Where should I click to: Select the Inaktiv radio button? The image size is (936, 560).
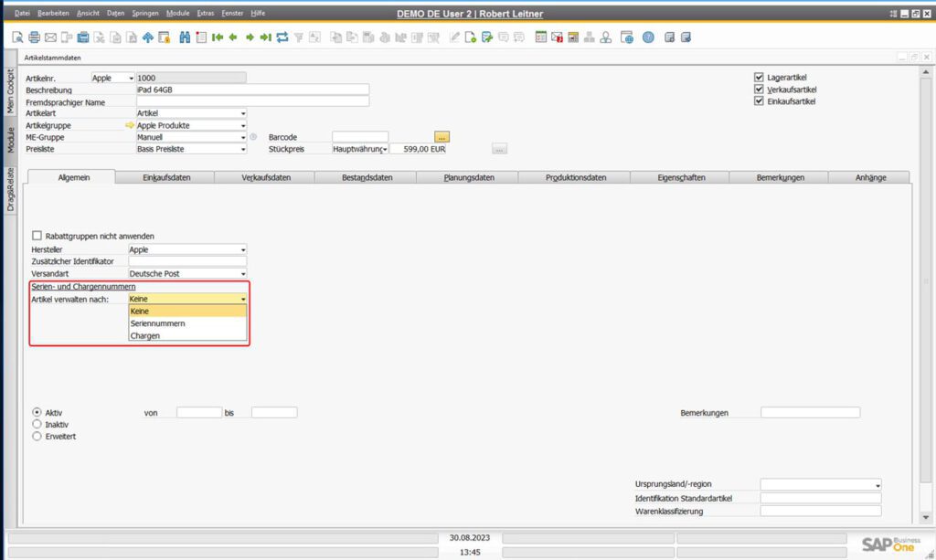[37, 424]
